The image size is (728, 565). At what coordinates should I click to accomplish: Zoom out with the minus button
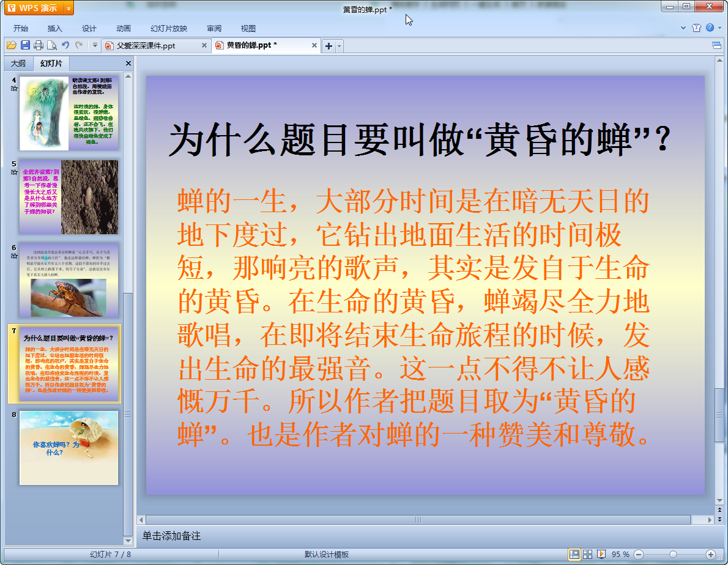pos(639,555)
